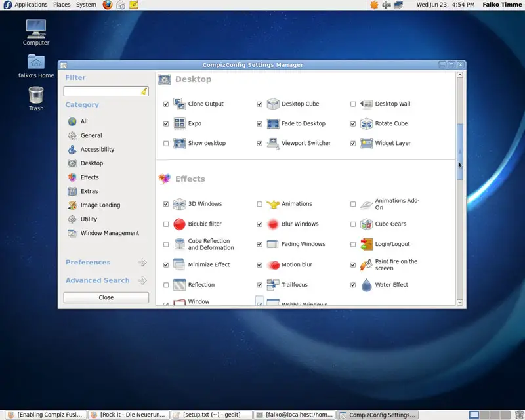Open the Cube Gears icon
Viewport: 525px width, 420px height.
[x=366, y=224]
